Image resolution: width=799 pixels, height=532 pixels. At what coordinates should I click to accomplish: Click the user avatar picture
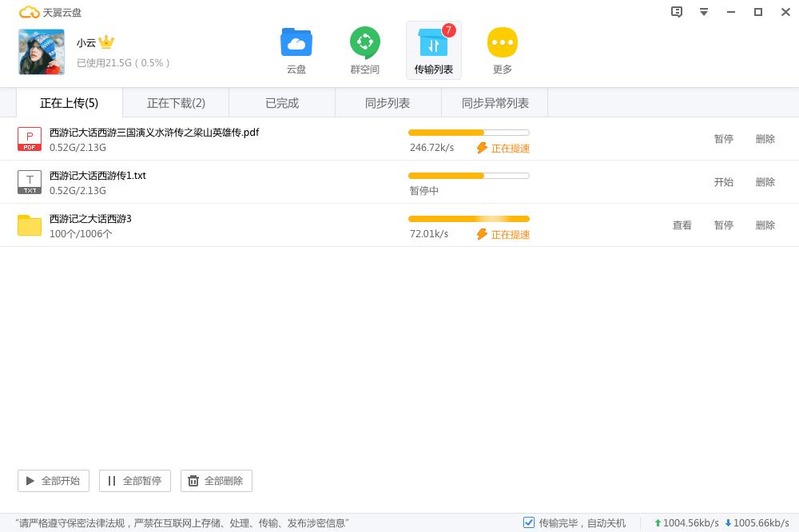point(42,52)
